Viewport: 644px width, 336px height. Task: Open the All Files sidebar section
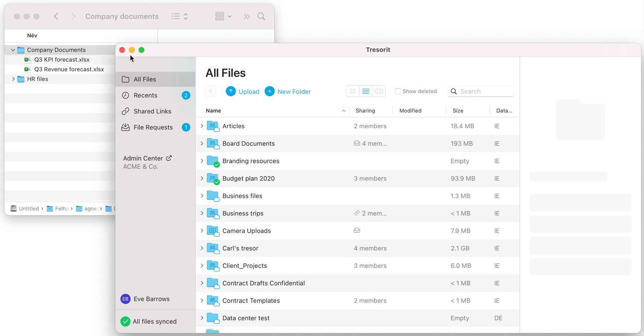[155, 79]
